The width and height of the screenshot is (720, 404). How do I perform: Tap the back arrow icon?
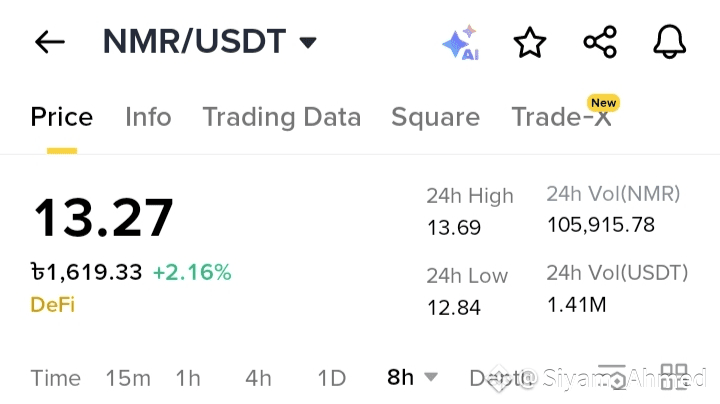pyautogui.click(x=50, y=42)
